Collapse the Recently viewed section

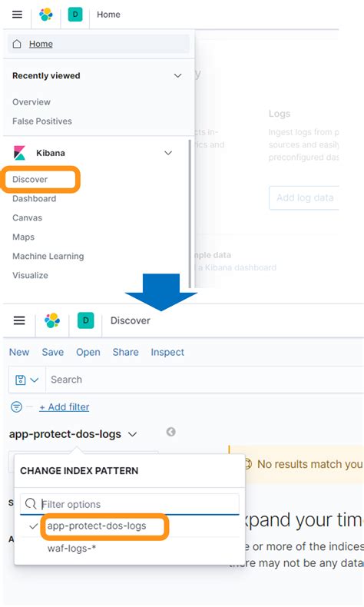coord(177,75)
